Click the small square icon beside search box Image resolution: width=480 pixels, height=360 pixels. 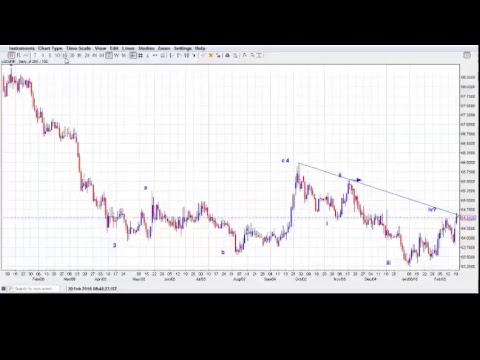coord(3,288)
